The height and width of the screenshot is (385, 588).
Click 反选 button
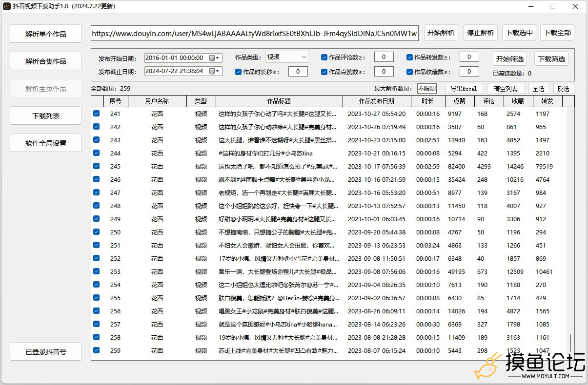(564, 88)
